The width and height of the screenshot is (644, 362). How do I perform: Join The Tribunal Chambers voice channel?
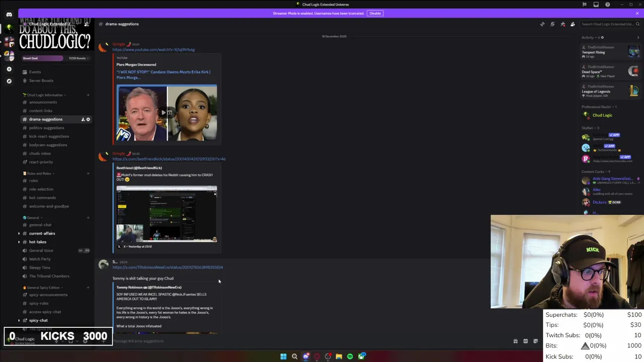point(55,276)
